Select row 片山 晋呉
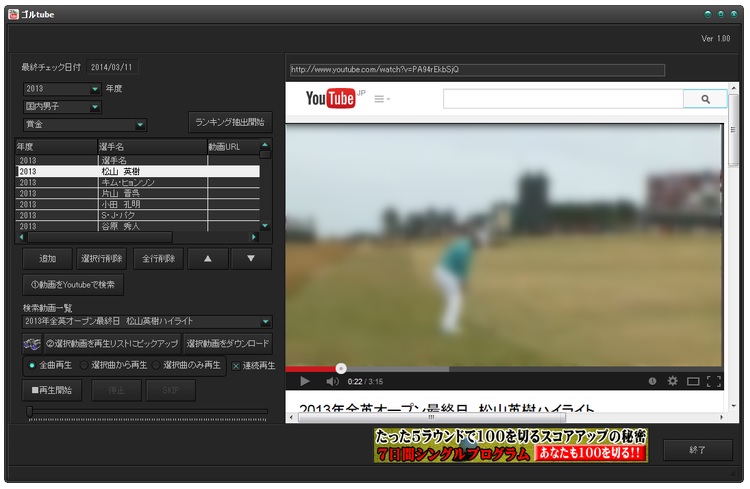This screenshot has width=750, height=489. point(138,193)
